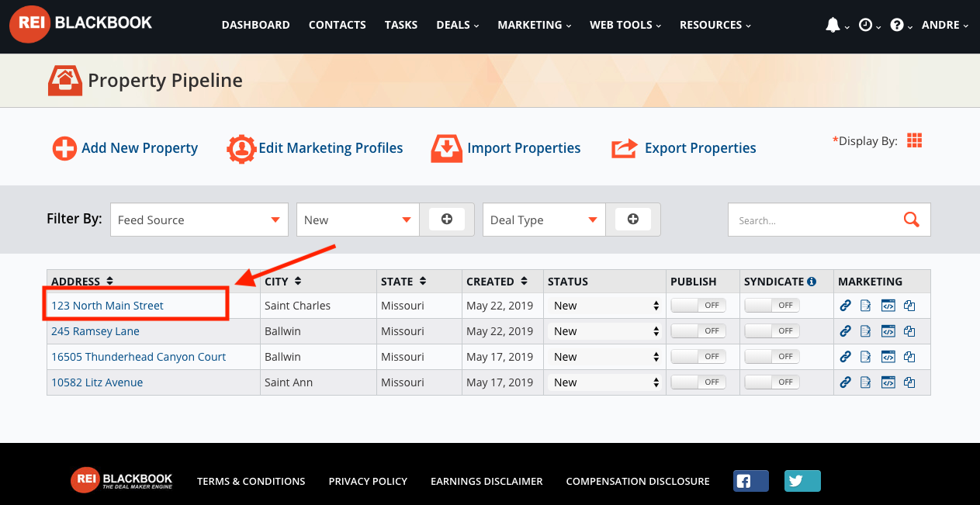Click Export Properties
Screen dimensions: 980x505
point(684,148)
